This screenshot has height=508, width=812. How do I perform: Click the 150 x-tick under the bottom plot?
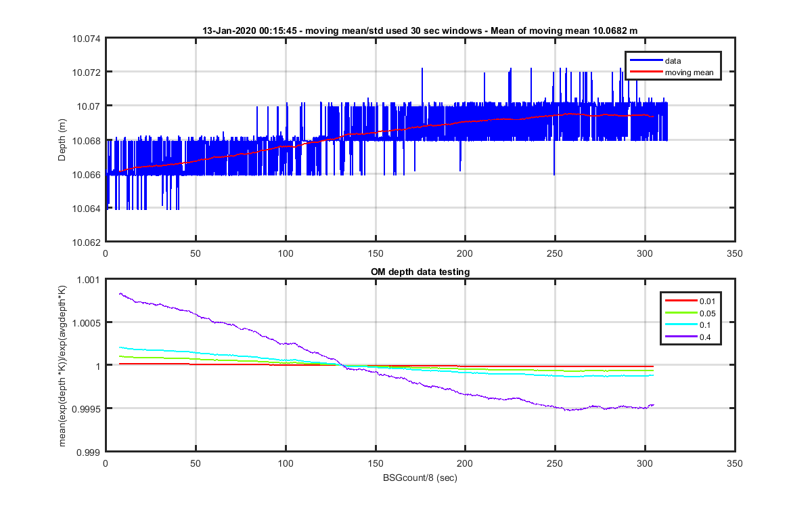[375, 463]
